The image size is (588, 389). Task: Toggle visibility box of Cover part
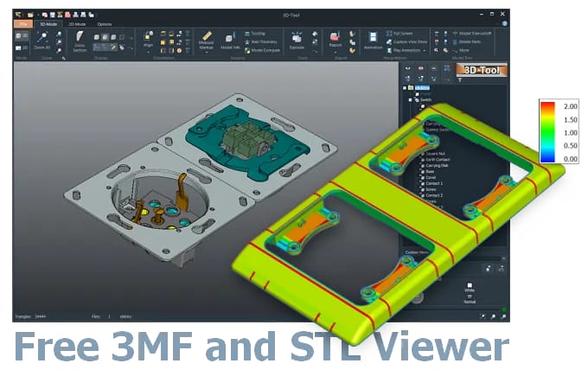tap(423, 178)
